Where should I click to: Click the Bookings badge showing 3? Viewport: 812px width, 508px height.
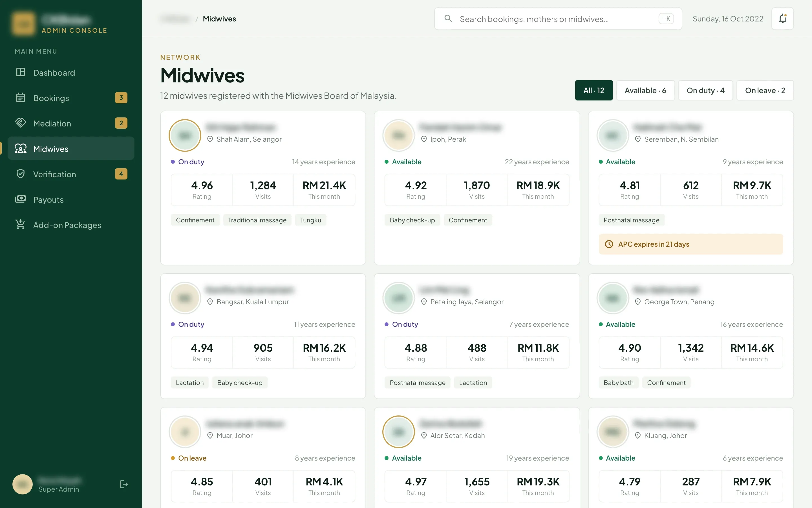click(121, 98)
